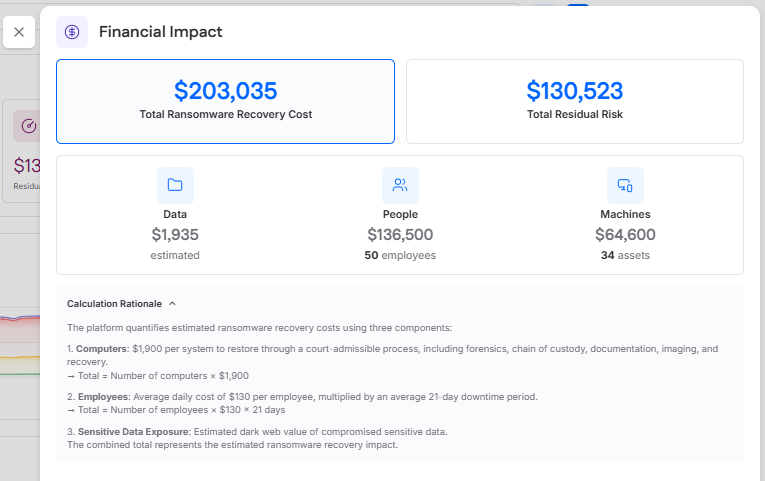Click the Data $1,935 estimated value
The width and height of the screenshot is (765, 481).
tap(175, 235)
